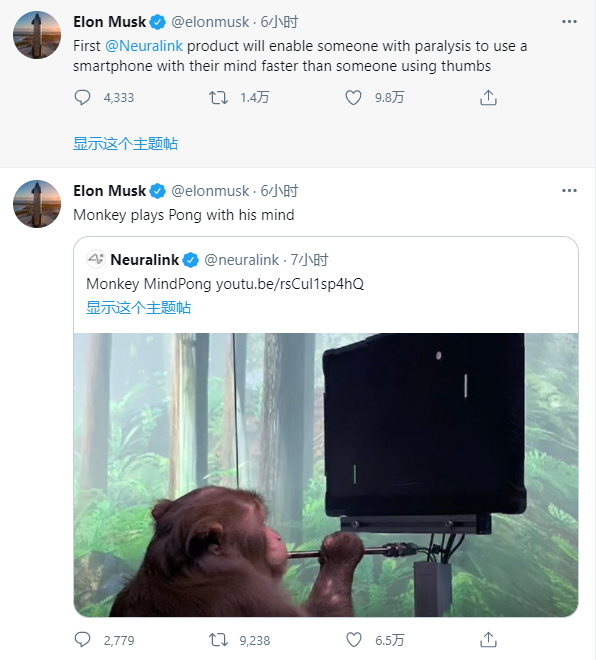Reply to the Monkey plays Pong tweet

pyautogui.click(x=82, y=640)
